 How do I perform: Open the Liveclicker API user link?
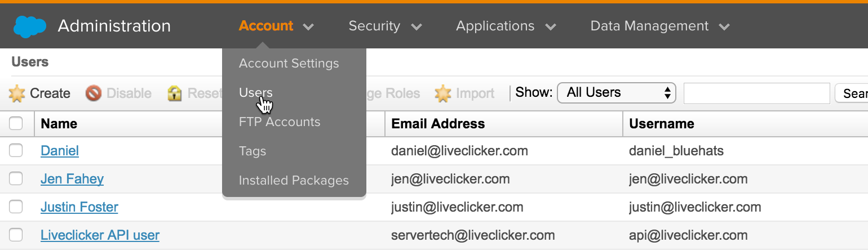(x=100, y=235)
